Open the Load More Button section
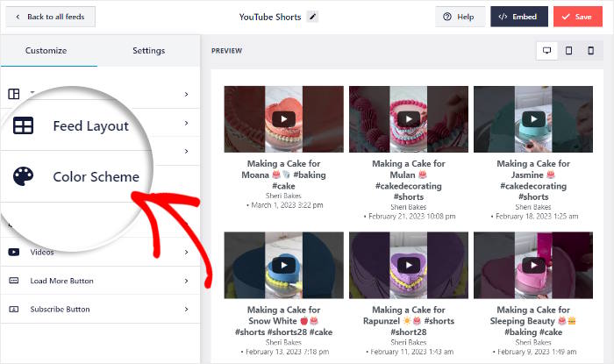 pyautogui.click(x=100, y=281)
